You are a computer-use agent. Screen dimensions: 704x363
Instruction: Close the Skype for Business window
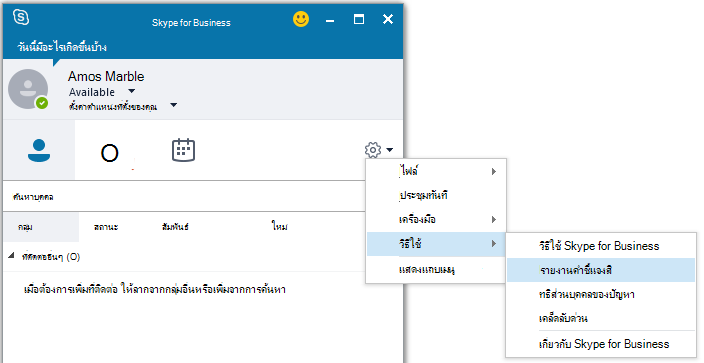388,19
